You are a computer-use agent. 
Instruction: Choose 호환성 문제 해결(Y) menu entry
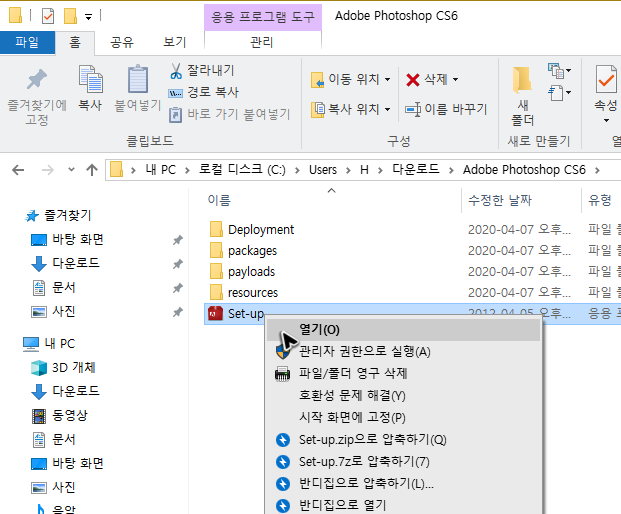pos(403,396)
